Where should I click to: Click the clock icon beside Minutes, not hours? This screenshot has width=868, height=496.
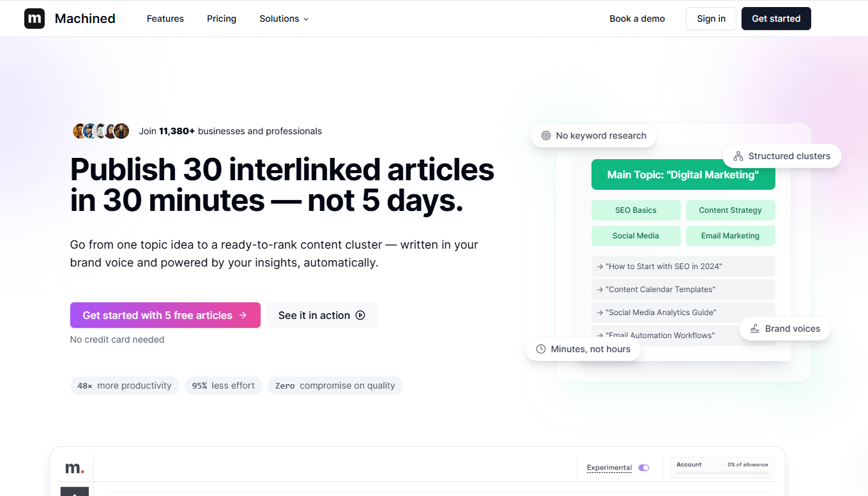click(541, 349)
